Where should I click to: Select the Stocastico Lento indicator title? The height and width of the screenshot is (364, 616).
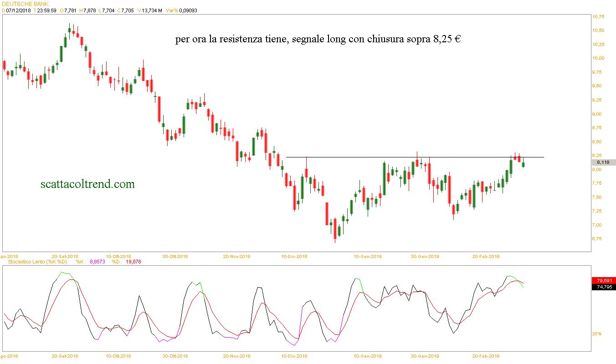(x=37, y=262)
